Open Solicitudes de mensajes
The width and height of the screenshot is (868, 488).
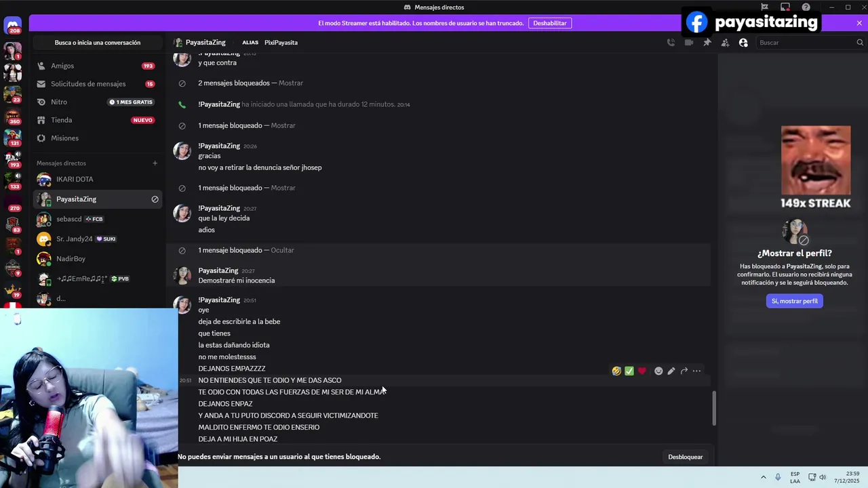(97, 84)
